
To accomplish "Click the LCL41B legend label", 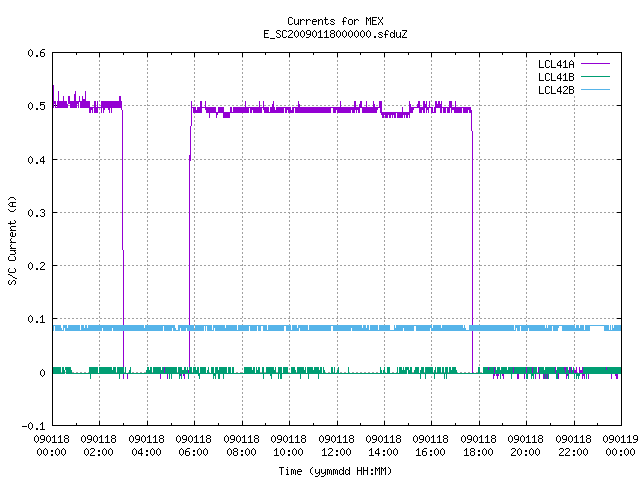I will tap(556, 77).
